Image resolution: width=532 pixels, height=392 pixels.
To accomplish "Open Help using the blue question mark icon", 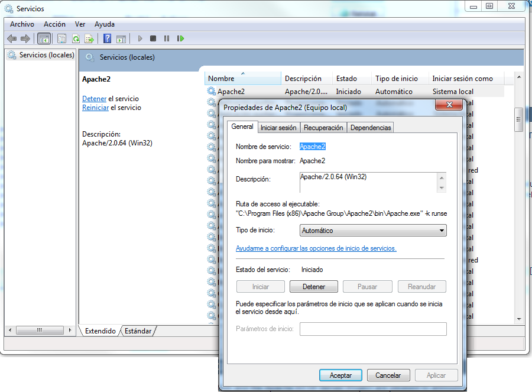I will click(108, 38).
